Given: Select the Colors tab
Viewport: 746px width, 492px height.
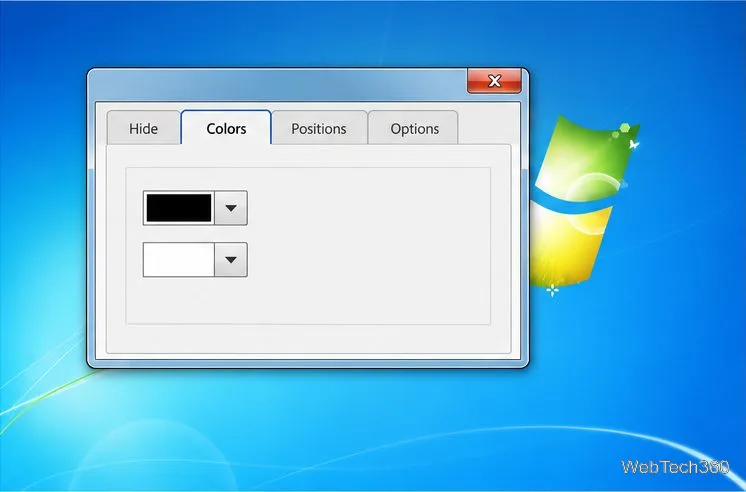Looking at the screenshot, I should tap(226, 128).
